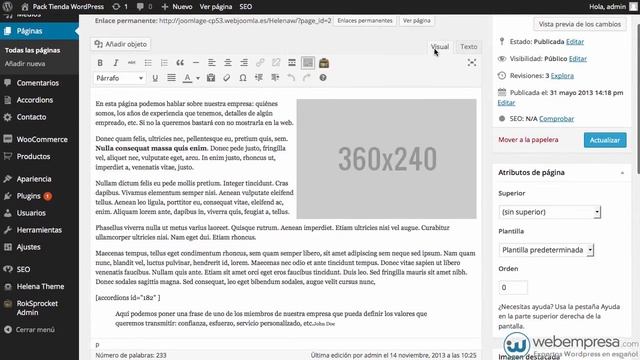Remove link from selection

[x=276, y=63]
